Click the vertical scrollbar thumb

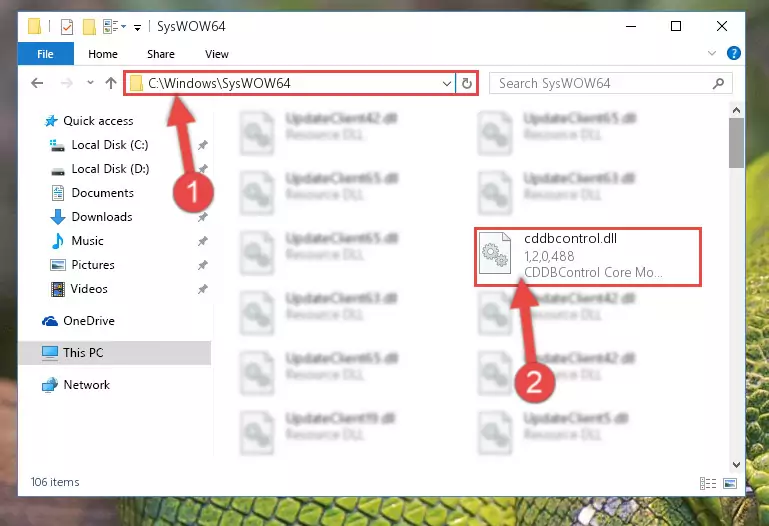point(736,143)
